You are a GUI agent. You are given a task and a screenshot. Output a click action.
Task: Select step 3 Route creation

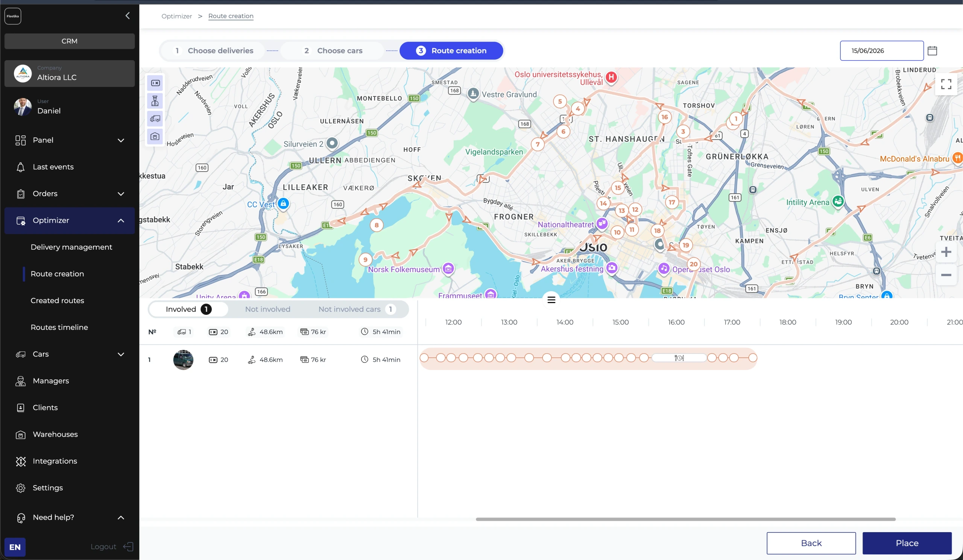pos(451,51)
